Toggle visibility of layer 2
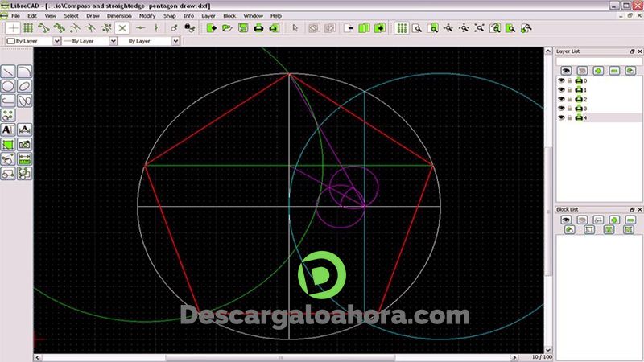644x362 pixels. [x=561, y=99]
